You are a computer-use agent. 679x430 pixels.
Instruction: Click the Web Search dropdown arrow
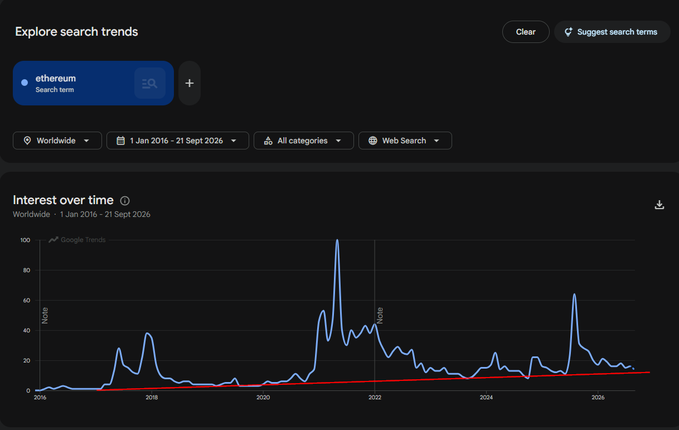coord(436,141)
